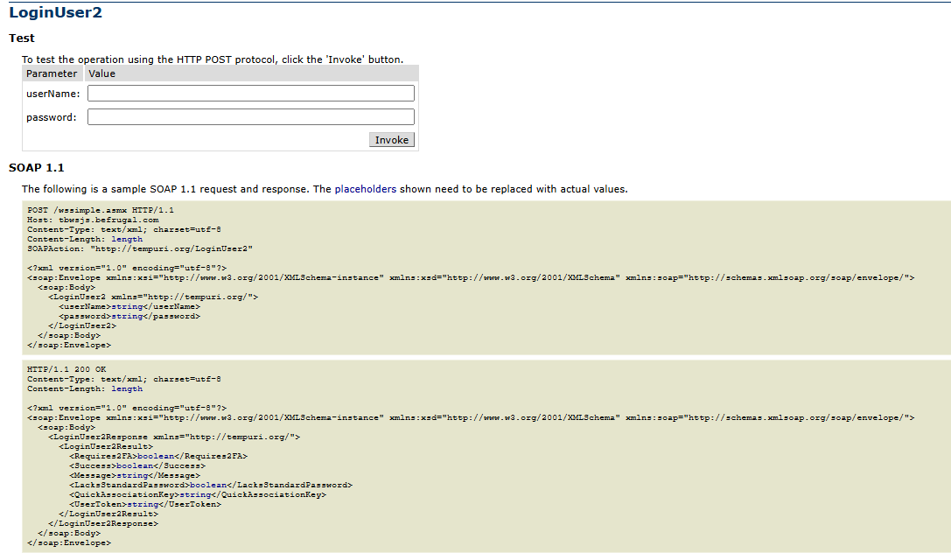The width and height of the screenshot is (951, 560).
Task: Click the Parameter column header
Action: click(x=52, y=74)
